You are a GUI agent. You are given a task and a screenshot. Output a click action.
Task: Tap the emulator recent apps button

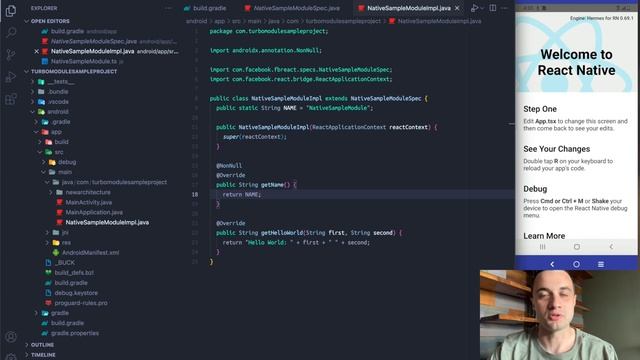click(x=542, y=247)
